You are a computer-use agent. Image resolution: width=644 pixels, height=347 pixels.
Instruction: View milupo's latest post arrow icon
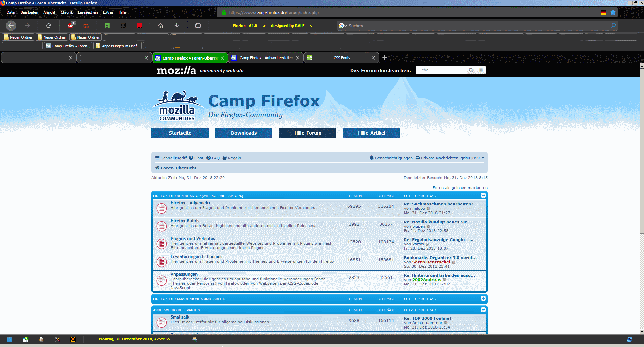click(428, 209)
